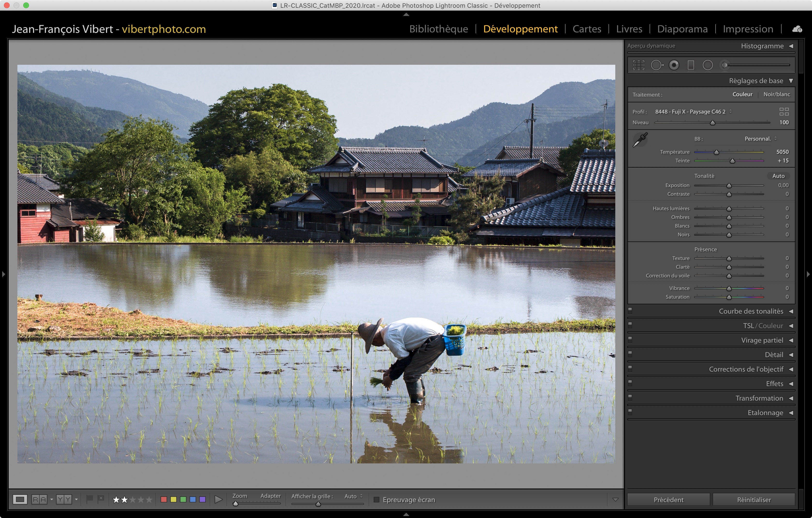Enable the Epreuvage écran checkbox
Screen dimensions: 812x518
tap(377, 499)
